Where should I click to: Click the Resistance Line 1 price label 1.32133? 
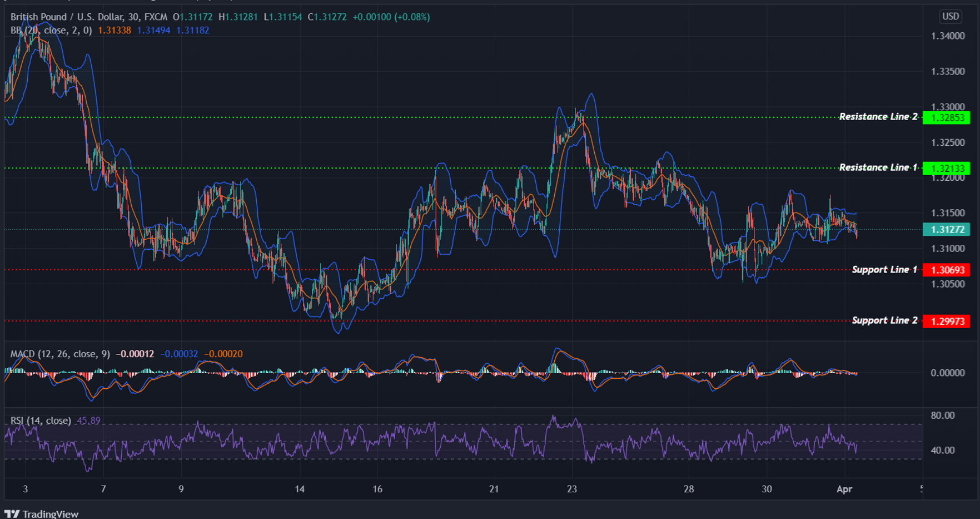click(947, 168)
